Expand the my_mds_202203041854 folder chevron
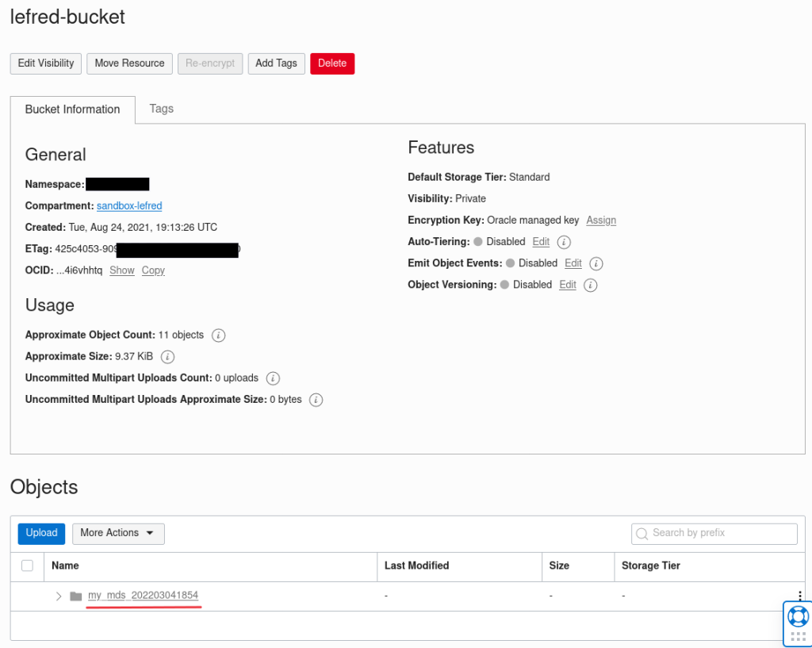Screen dimensions: 812x648 [x=59, y=596]
